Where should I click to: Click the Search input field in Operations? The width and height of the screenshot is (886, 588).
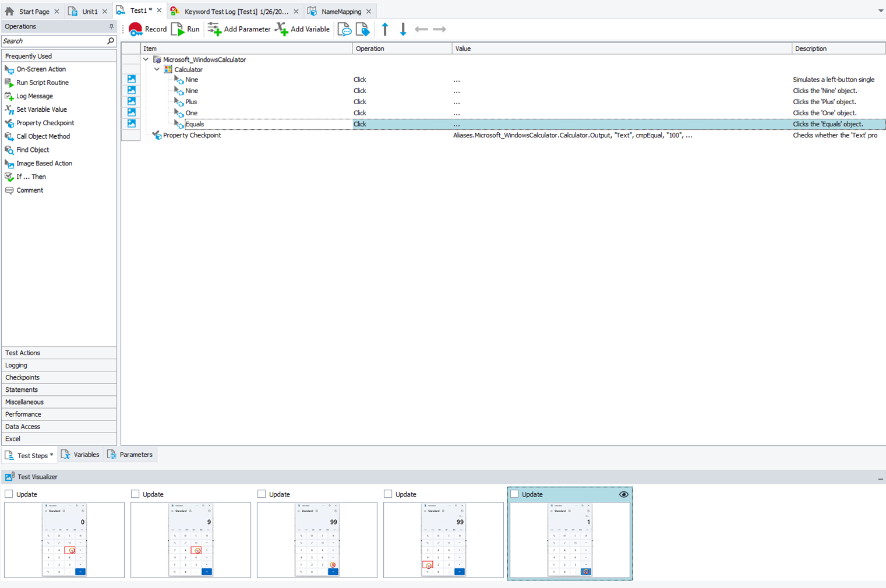pyautogui.click(x=52, y=41)
